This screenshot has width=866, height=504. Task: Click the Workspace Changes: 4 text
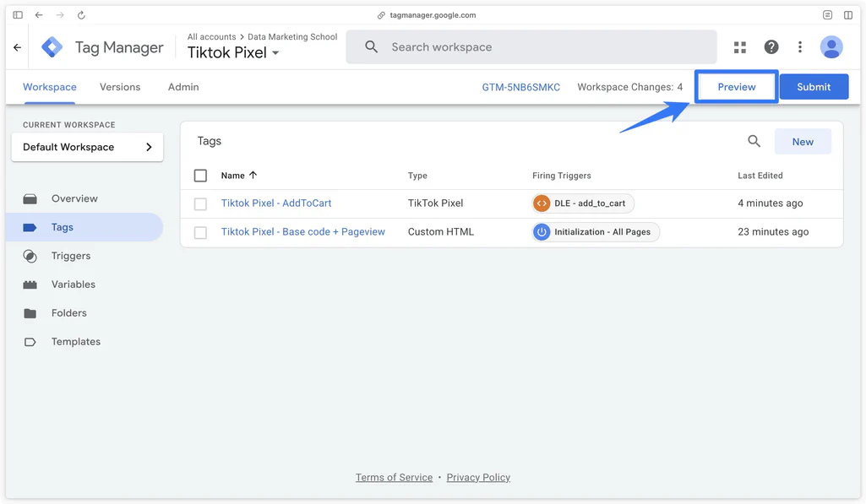(x=629, y=87)
